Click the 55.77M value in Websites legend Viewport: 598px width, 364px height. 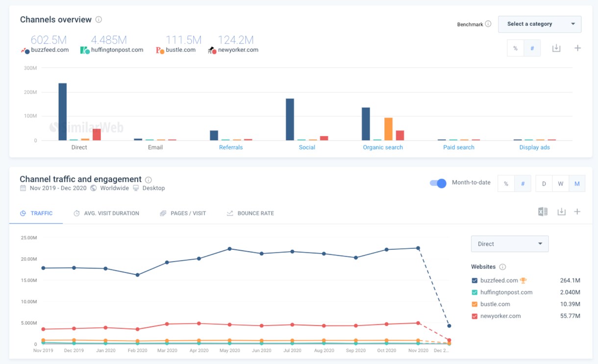(570, 316)
